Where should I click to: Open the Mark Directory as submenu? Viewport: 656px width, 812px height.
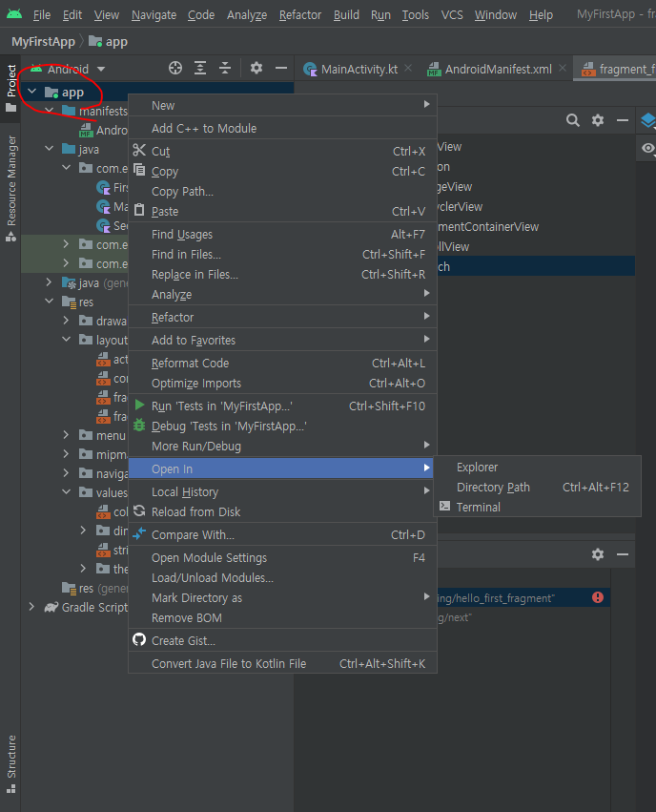coord(282,597)
